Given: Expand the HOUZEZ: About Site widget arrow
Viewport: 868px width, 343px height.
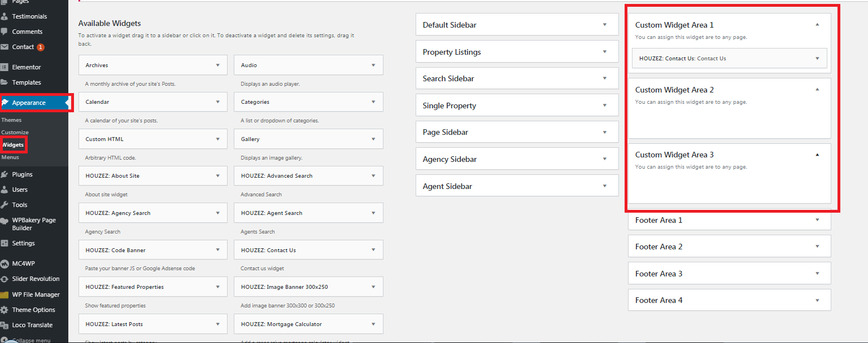Looking at the screenshot, I should click(x=218, y=176).
